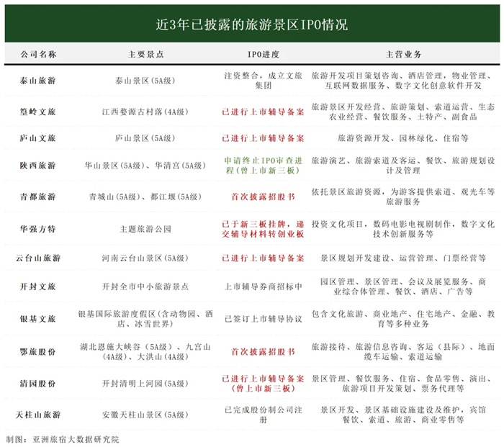Click the 公司名称 column header
Screen dimensions: 504x447
[38, 54]
